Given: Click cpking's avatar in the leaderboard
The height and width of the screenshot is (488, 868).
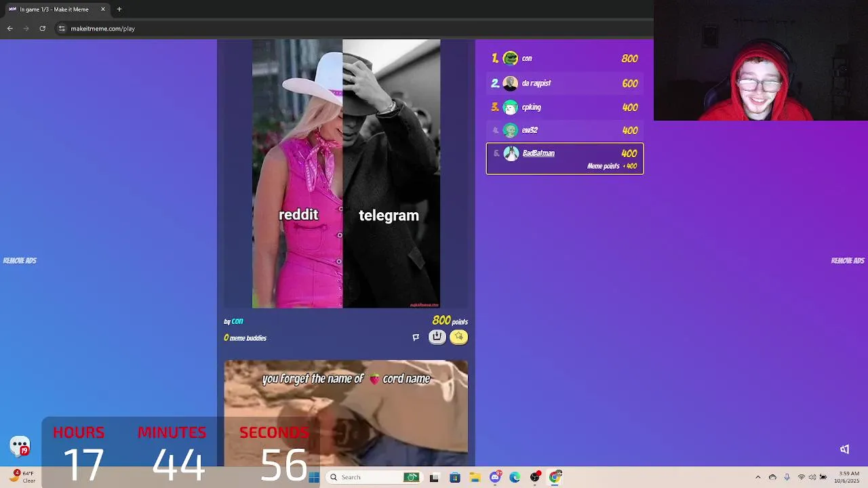Looking at the screenshot, I should coord(511,107).
